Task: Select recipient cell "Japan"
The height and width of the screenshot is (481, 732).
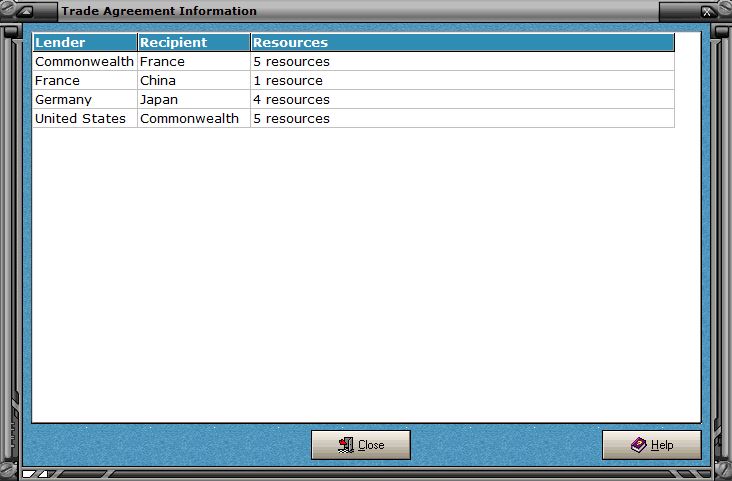Action: 194,99
